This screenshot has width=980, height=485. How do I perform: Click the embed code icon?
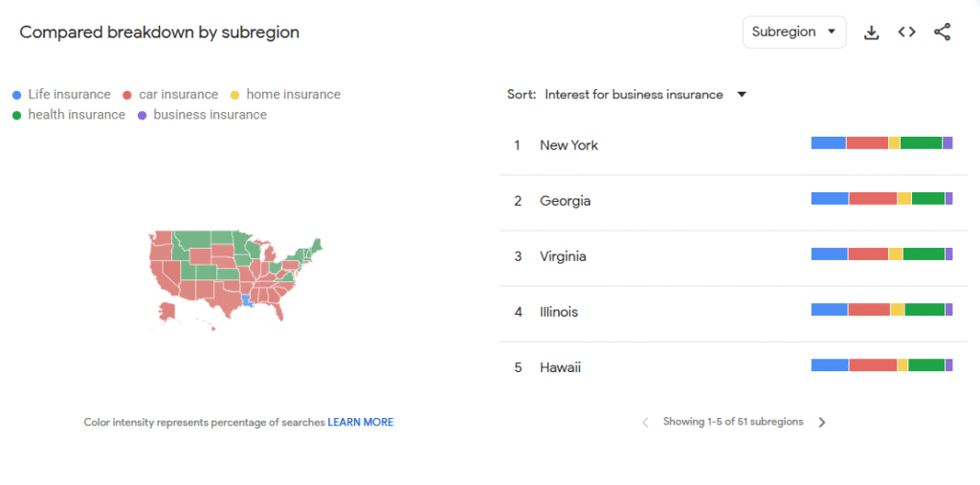click(x=906, y=33)
